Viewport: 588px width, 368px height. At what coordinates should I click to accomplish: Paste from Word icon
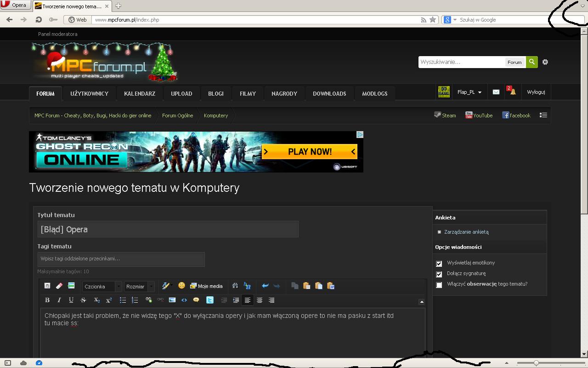click(331, 286)
